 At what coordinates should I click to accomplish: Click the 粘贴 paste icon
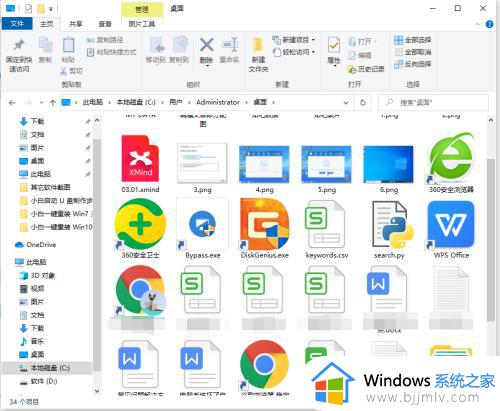[68, 45]
